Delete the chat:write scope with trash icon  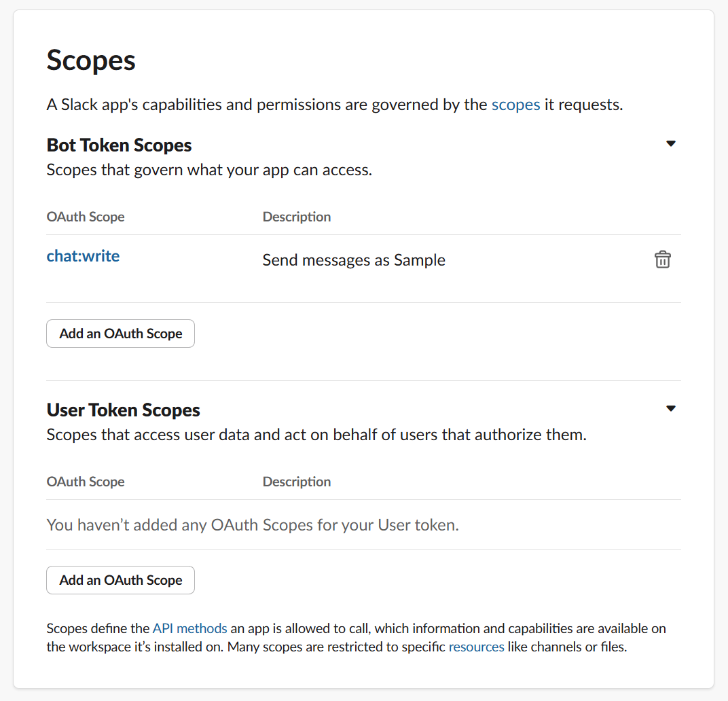coord(663,259)
